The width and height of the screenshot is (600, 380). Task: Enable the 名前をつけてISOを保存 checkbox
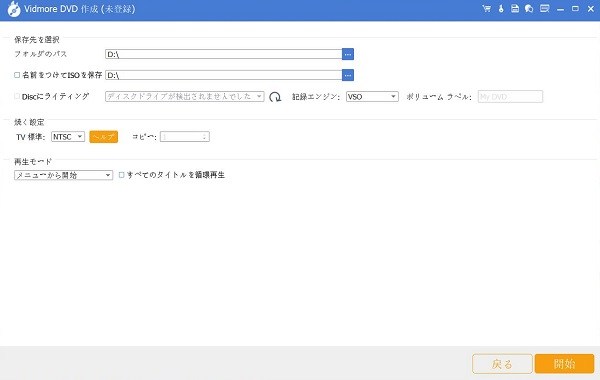(x=17, y=75)
